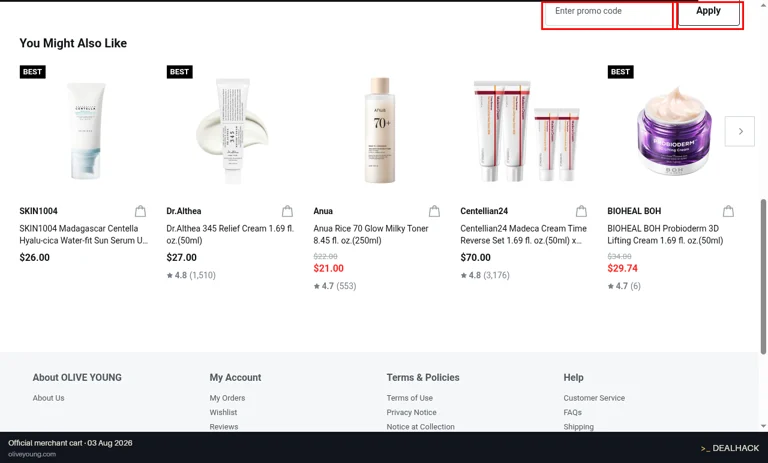
Task: Add Centellian24 Madeca Cream set to bag
Action: coord(581,211)
